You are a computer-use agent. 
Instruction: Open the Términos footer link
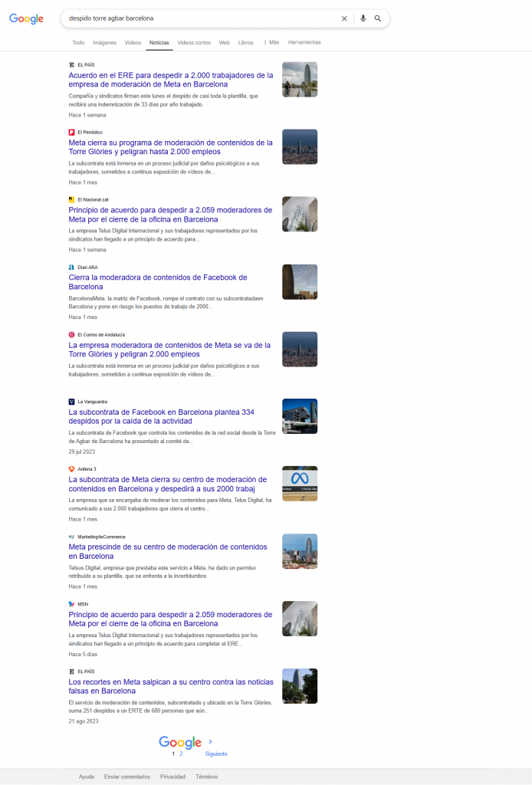pos(207,777)
